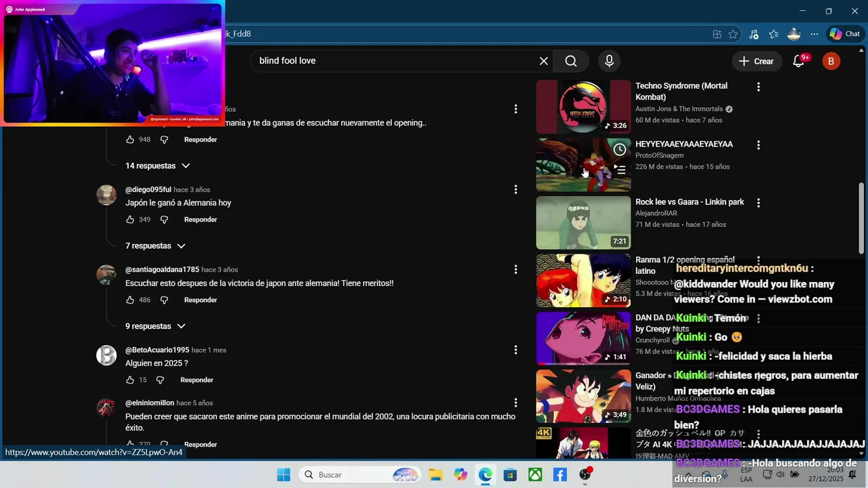Like @diego095ful's comment
Viewport: 868px width, 488px height.
(x=130, y=220)
